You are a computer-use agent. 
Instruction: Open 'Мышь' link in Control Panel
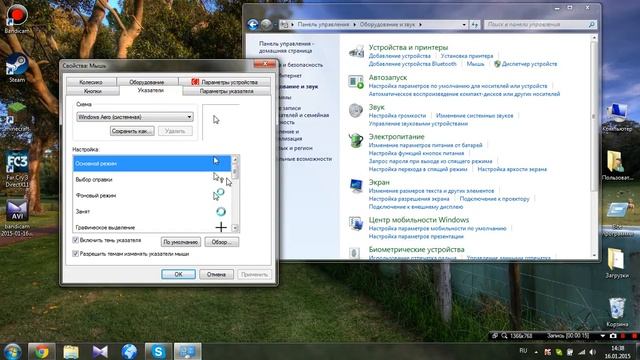pos(475,64)
